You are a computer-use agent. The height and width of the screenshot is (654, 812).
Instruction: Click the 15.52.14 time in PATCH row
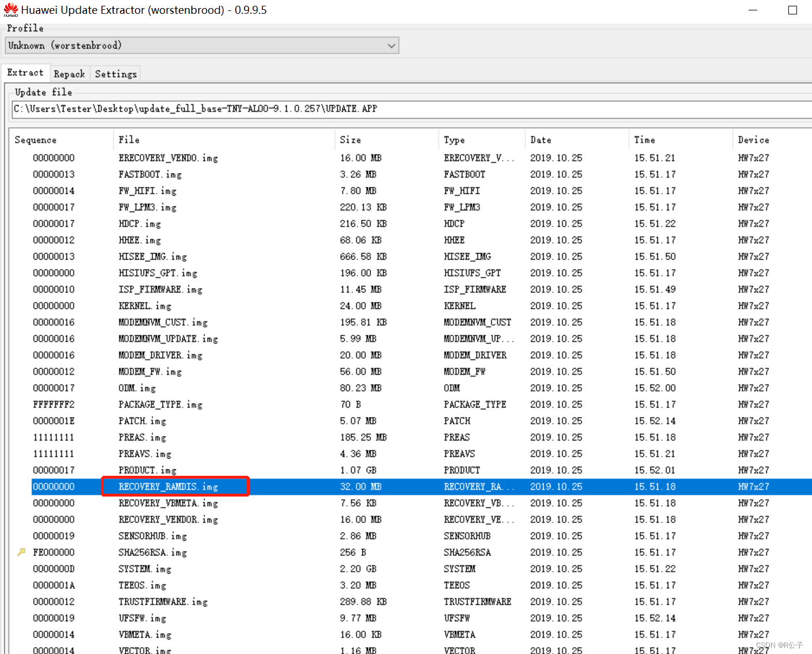tap(655, 421)
